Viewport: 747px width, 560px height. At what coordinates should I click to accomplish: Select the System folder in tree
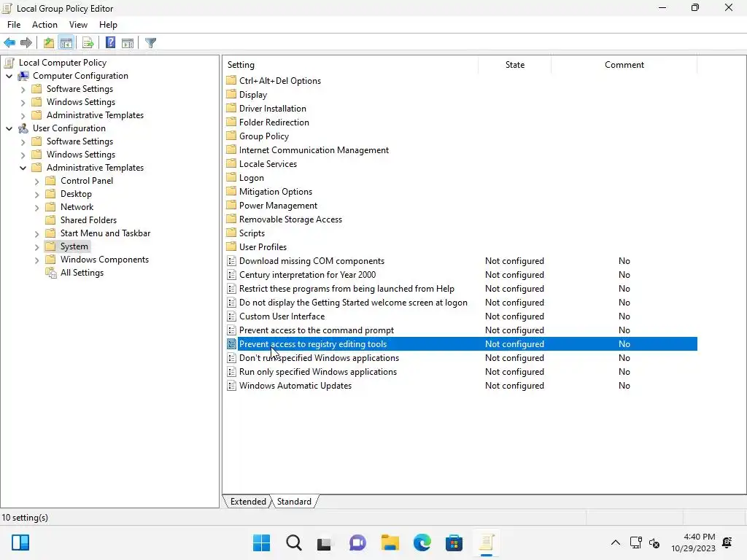click(74, 246)
